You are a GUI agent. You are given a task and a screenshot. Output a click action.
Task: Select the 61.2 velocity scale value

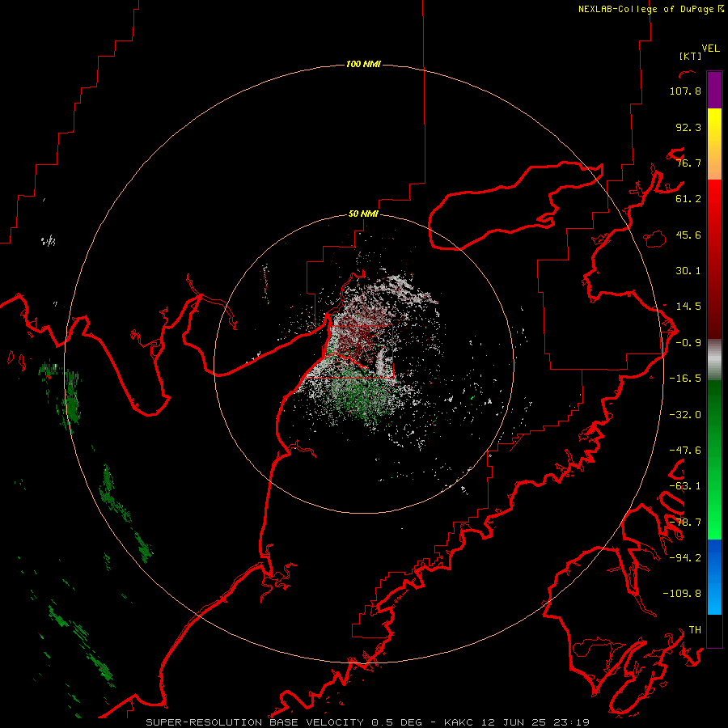688,199
